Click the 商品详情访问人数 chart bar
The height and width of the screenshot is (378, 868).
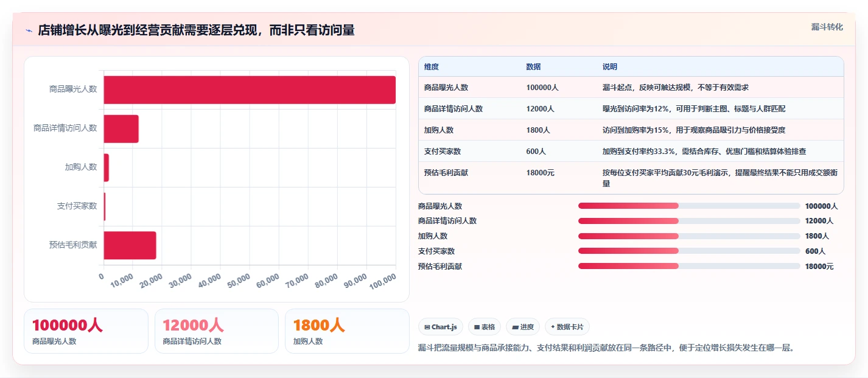coord(121,128)
